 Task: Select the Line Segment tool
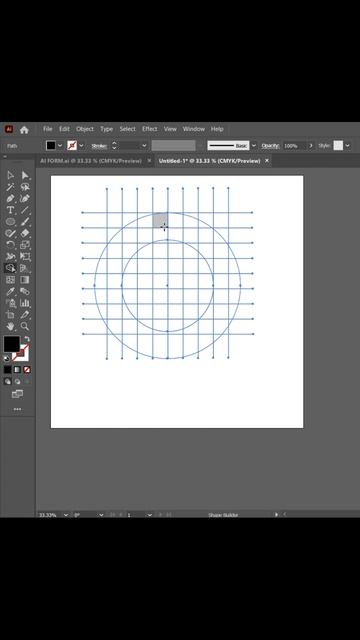pos(25,210)
